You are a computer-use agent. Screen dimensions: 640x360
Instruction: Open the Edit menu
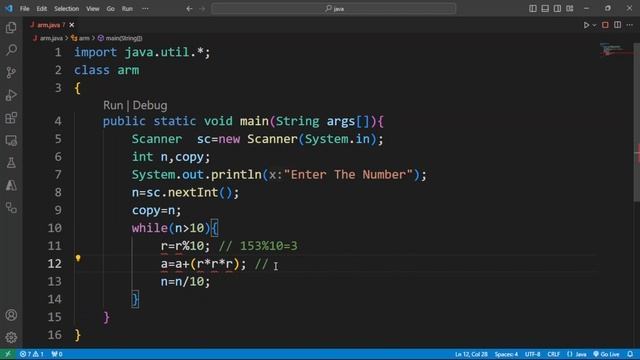[x=42, y=9]
